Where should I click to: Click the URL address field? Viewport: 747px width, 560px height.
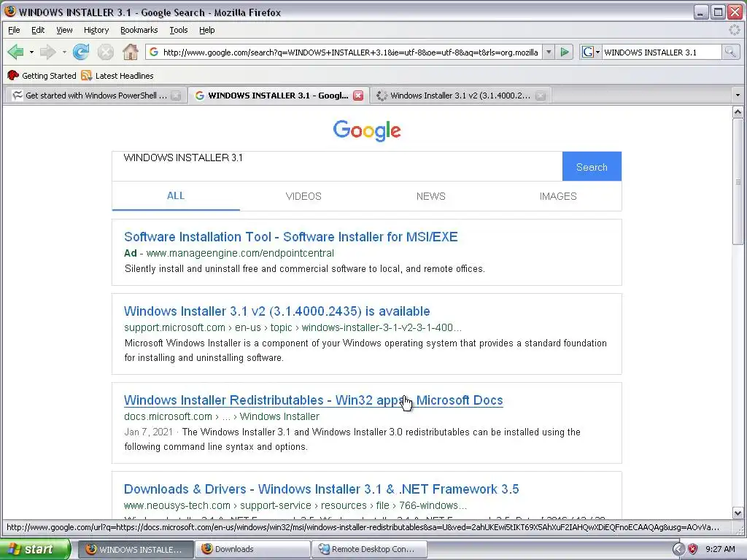coord(350,52)
